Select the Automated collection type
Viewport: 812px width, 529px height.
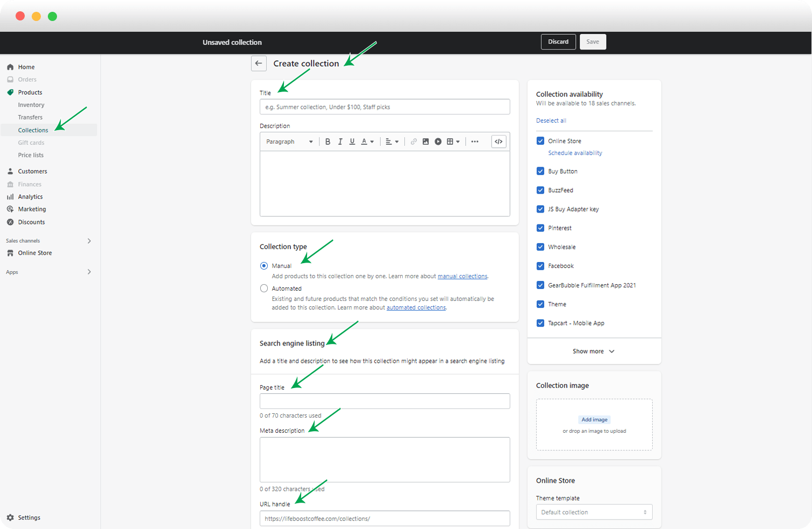tap(264, 288)
